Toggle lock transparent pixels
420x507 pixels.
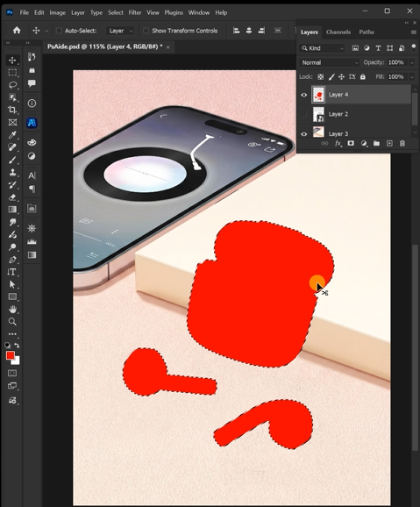pos(320,77)
